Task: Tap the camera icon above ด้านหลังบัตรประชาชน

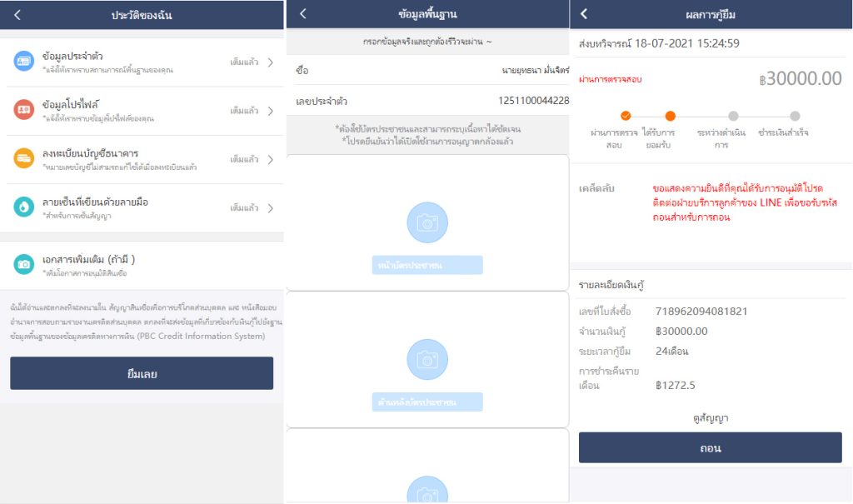Action: tap(427, 359)
